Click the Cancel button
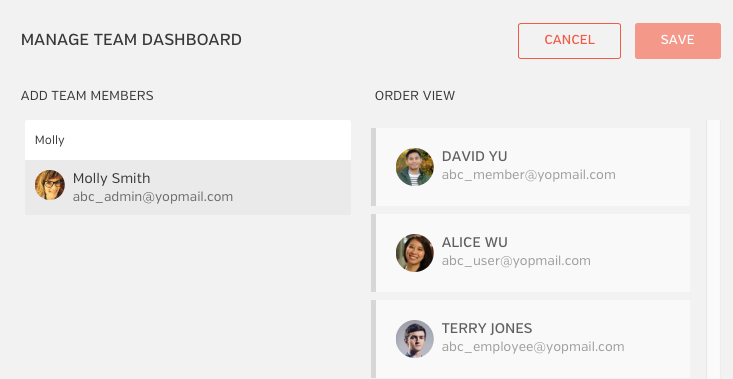 point(569,41)
